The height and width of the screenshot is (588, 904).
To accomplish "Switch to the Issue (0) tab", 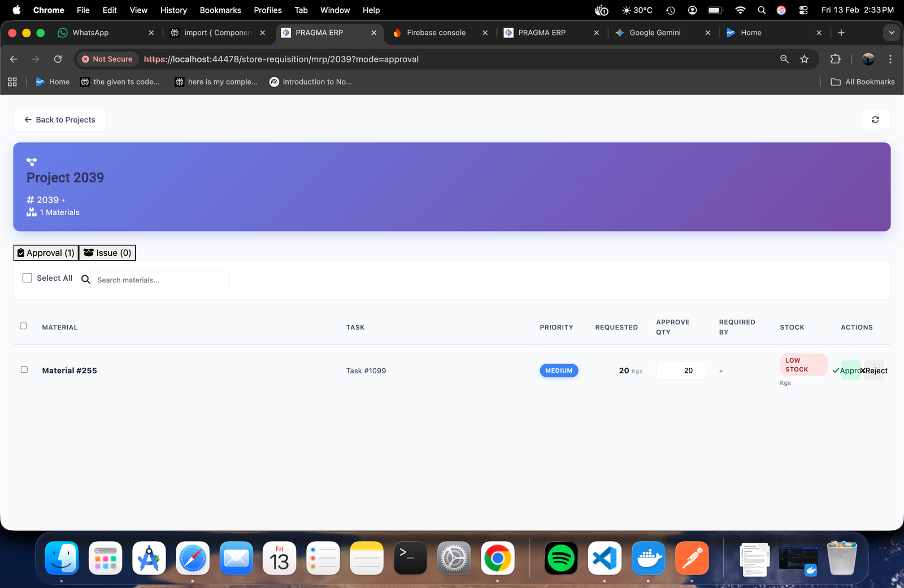I will tap(107, 253).
